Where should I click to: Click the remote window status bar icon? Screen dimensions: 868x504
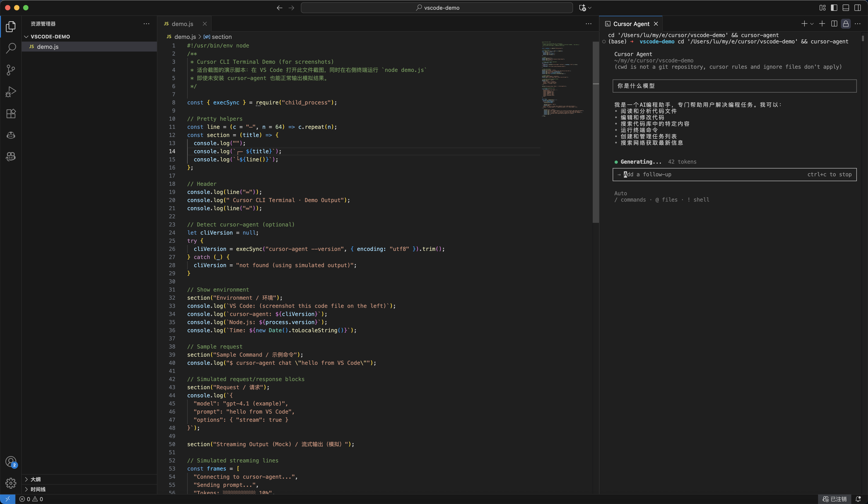8,499
